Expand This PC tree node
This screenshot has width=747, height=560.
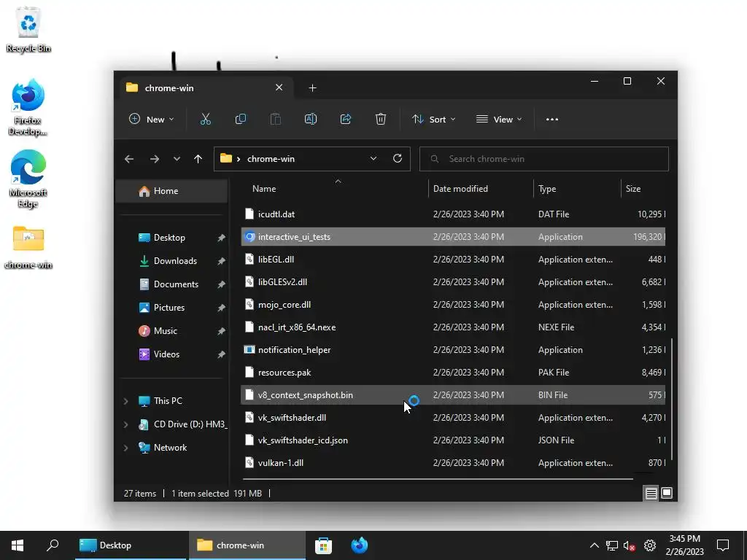(x=125, y=402)
